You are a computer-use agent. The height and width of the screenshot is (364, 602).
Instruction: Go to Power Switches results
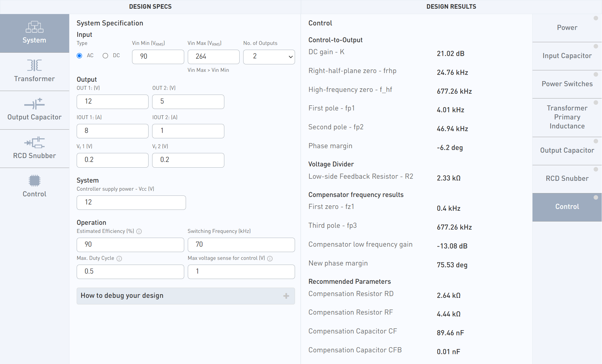click(x=567, y=84)
